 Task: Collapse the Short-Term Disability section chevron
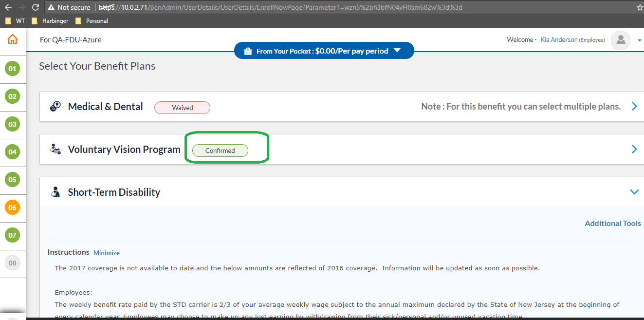tap(634, 192)
